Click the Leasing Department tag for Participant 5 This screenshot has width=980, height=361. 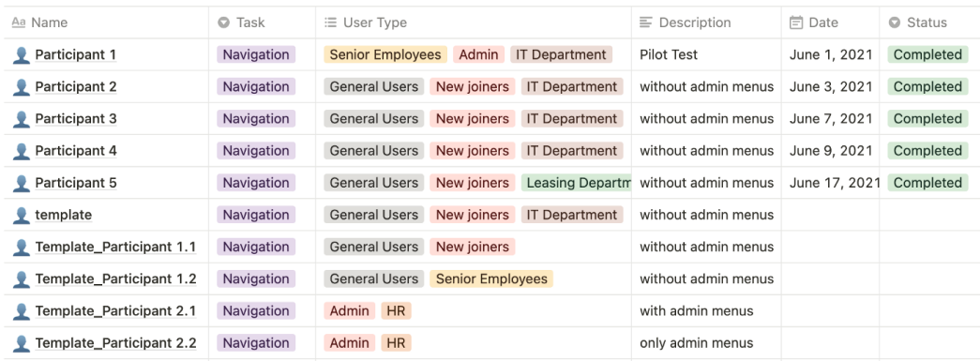click(576, 183)
